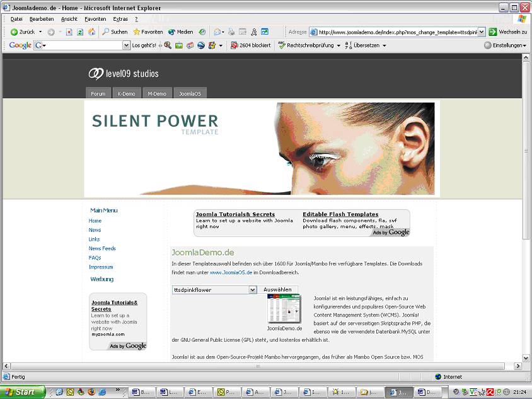Switch to the JoomlaOS tab

(190, 93)
